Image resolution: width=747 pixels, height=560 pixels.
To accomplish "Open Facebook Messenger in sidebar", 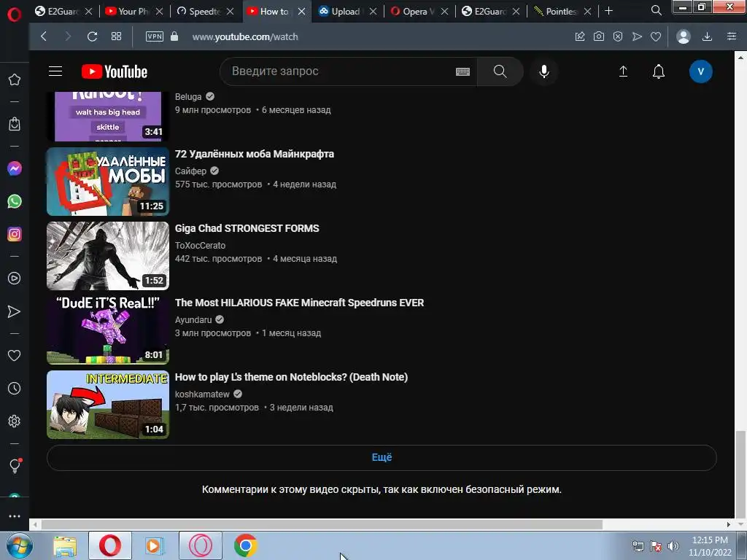I will (x=15, y=168).
